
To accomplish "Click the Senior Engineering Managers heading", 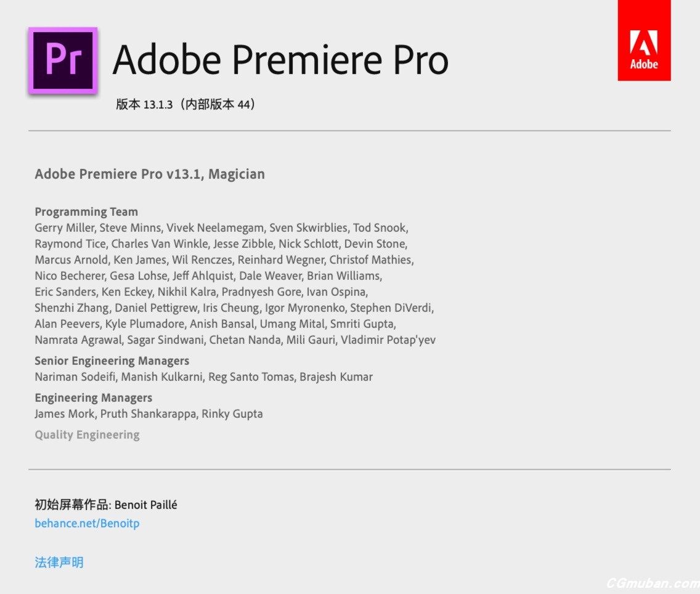I will [x=112, y=361].
